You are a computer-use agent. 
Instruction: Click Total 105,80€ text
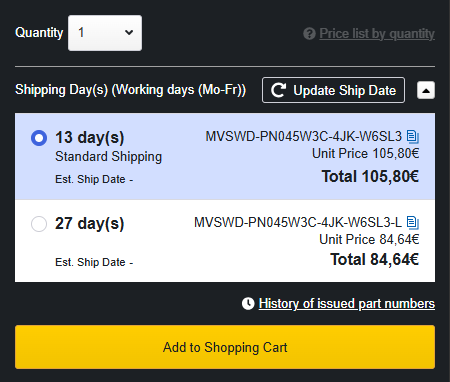[370, 176]
